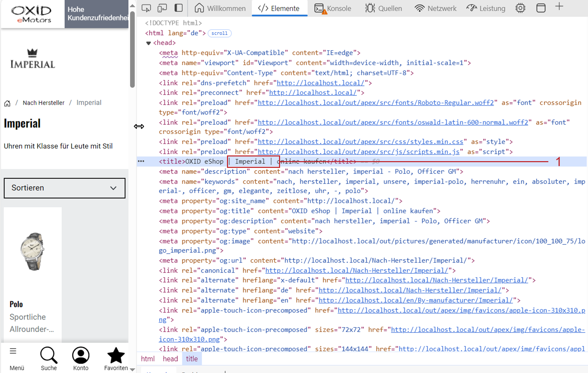This screenshot has width=588, height=373.
Task: Toggle the sidebar dock panel icon
Action: pyautogui.click(x=179, y=8)
